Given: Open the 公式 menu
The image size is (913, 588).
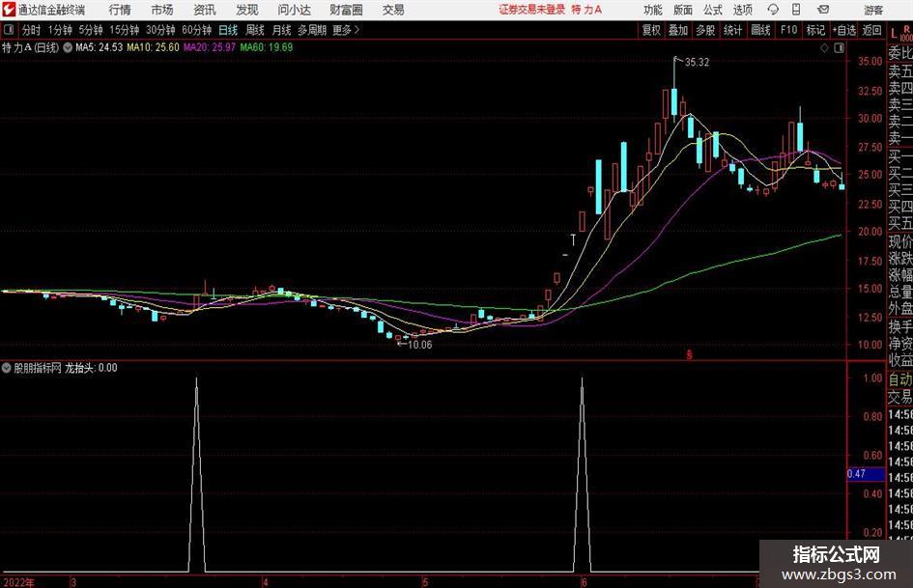Looking at the screenshot, I should pyautogui.click(x=713, y=10).
